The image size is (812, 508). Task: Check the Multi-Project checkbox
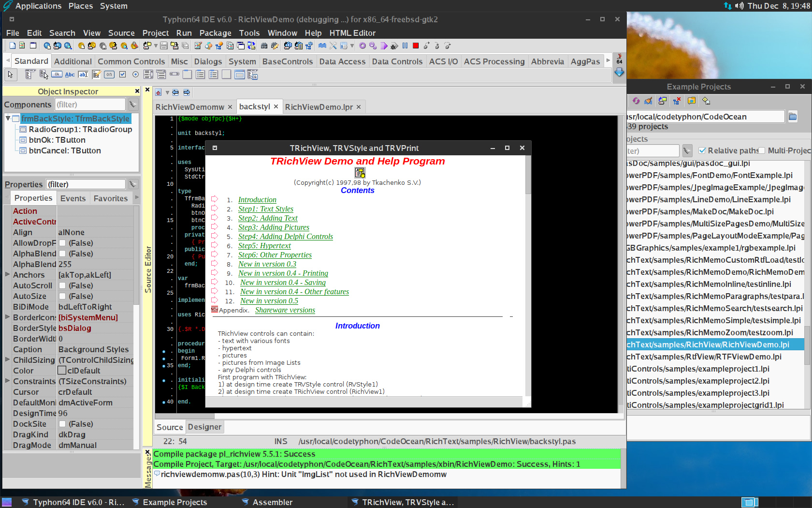[x=762, y=150]
